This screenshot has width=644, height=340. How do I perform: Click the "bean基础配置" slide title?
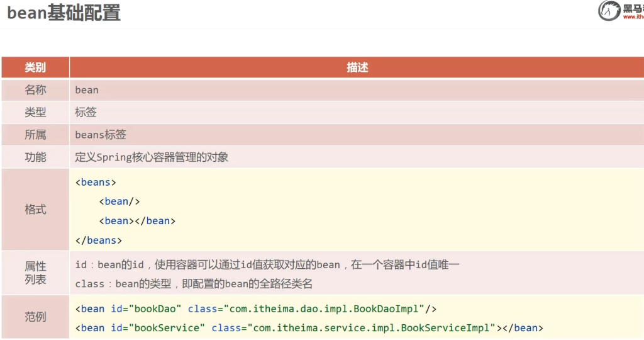(x=64, y=13)
